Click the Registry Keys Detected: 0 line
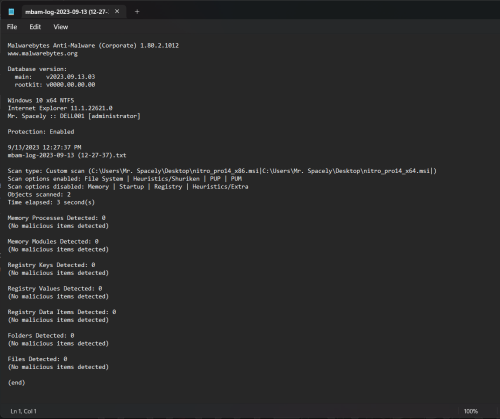The width and height of the screenshot is (500, 419). (51, 265)
